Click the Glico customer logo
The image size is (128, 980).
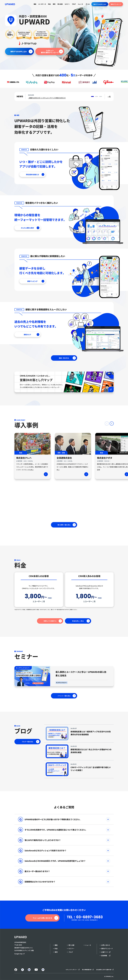(x=108, y=82)
